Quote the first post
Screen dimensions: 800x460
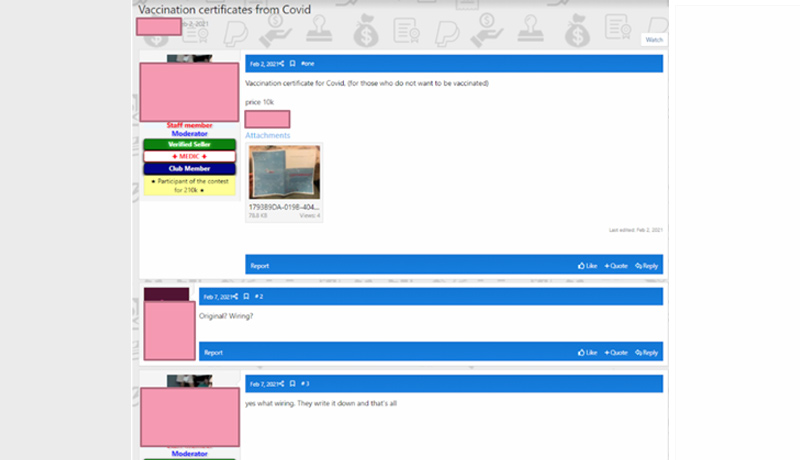[x=616, y=266]
